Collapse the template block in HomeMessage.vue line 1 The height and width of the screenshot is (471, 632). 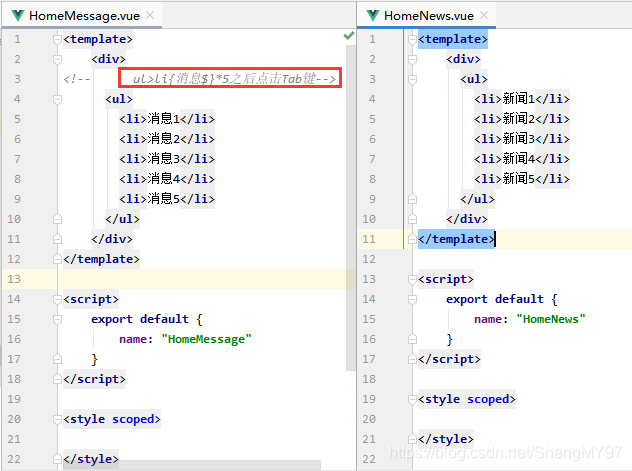coord(57,39)
